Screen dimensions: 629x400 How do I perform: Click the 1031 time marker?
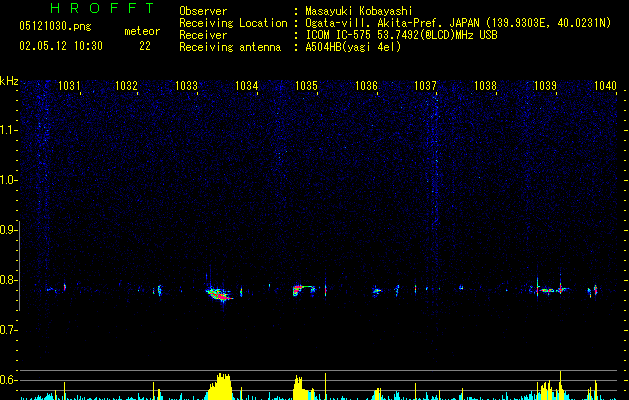pyautogui.click(x=69, y=85)
